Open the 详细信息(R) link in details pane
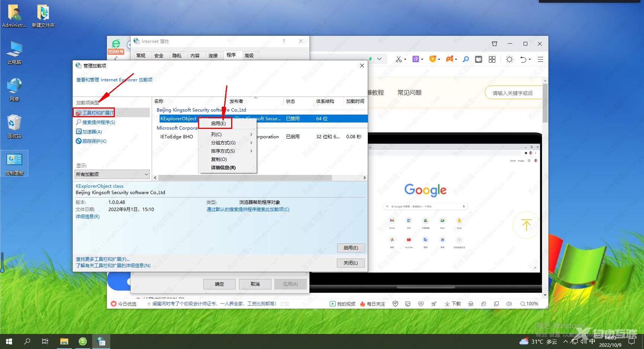644x349 pixels. click(x=88, y=217)
